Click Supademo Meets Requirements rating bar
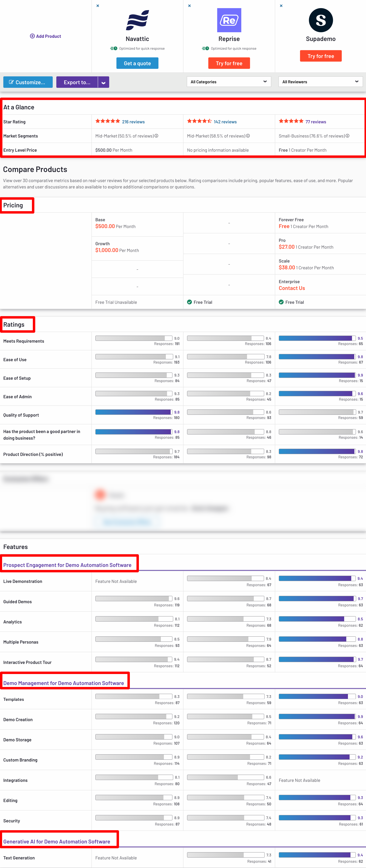 [x=317, y=338]
